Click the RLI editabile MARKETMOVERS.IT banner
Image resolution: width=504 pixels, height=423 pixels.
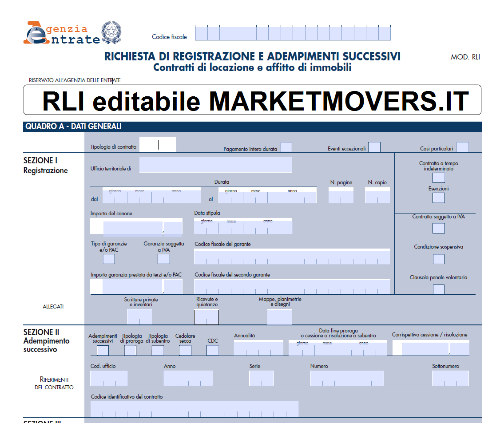click(252, 101)
